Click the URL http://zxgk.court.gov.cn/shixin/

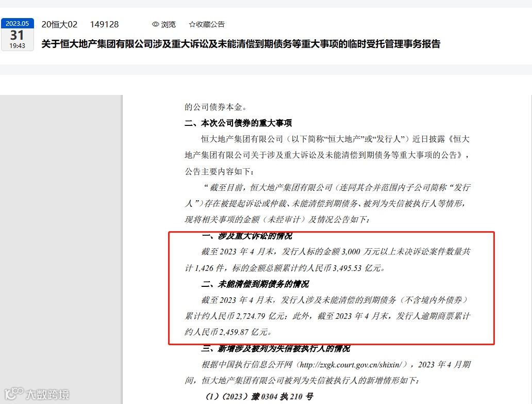pyautogui.click(x=351, y=365)
